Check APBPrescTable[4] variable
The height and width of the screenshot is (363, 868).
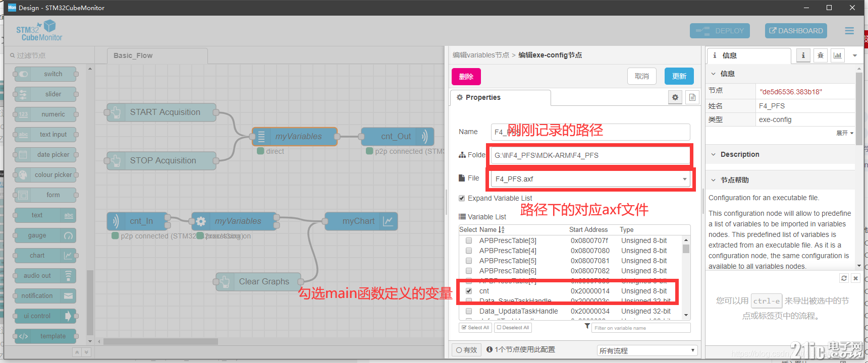(x=469, y=251)
